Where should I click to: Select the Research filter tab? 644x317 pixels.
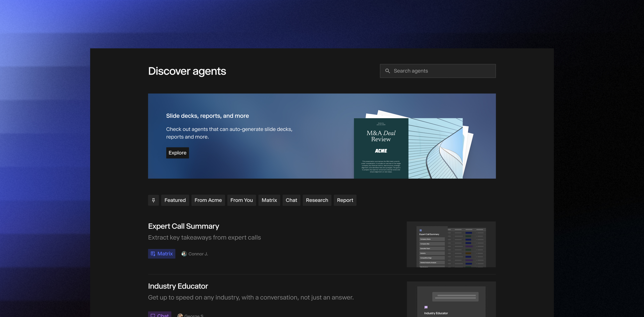pos(317,200)
